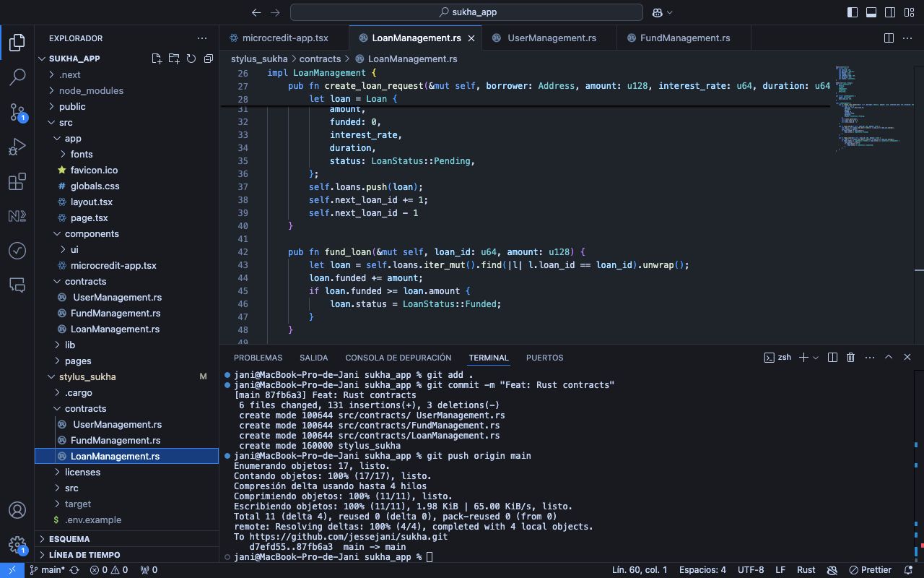The width and height of the screenshot is (924, 578).
Task: Open errors and warnings count in status bar
Action: pyautogui.click(x=108, y=569)
